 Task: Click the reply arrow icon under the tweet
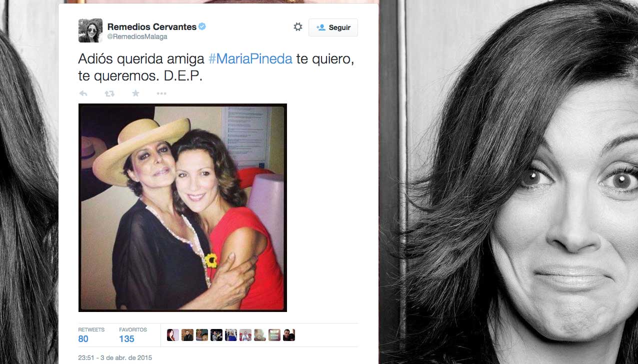point(83,93)
